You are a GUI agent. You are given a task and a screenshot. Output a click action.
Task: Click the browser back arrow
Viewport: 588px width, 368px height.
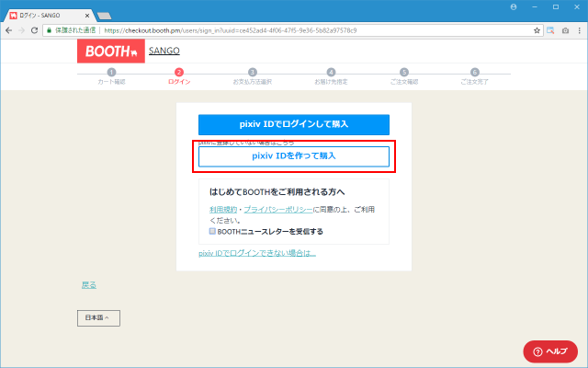(9, 30)
